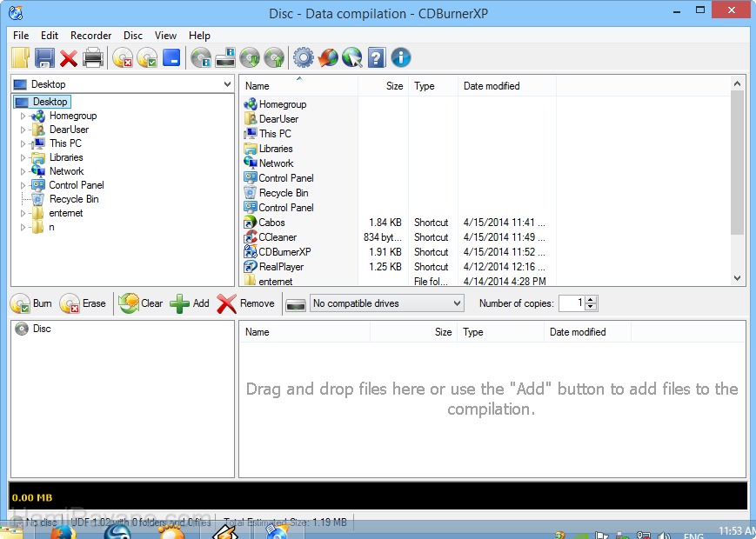Click the Burn button

[31, 303]
